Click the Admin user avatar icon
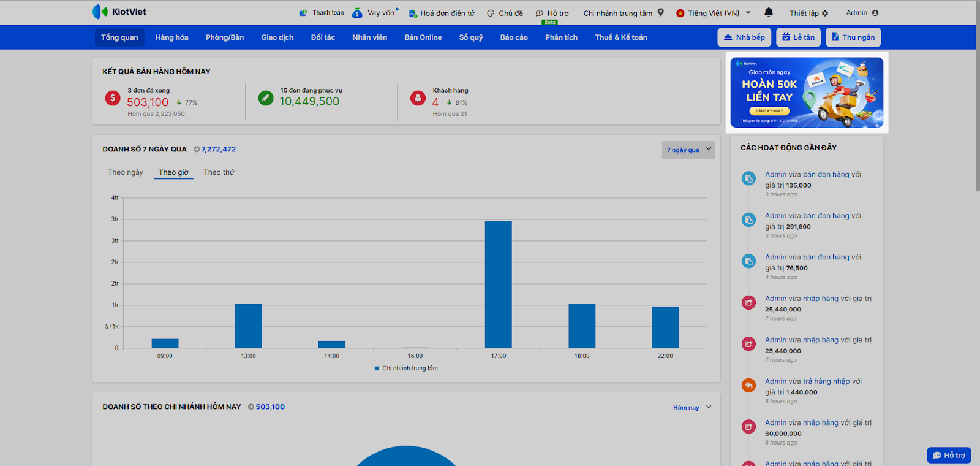This screenshot has height=466, width=980. tap(875, 13)
